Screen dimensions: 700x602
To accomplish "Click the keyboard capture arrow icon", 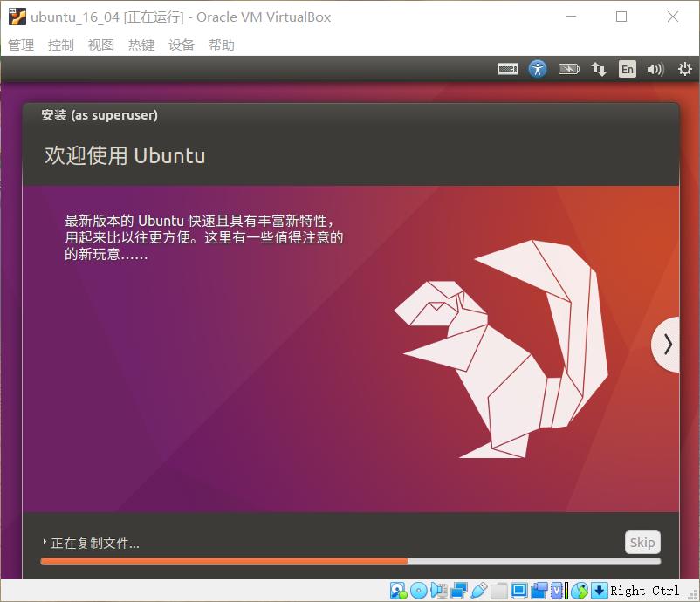I will point(599,591).
